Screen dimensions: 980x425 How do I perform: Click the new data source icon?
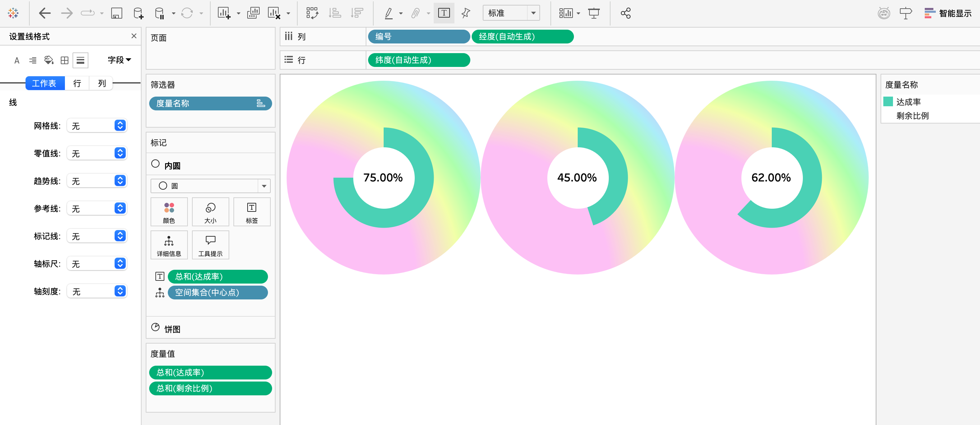[138, 13]
